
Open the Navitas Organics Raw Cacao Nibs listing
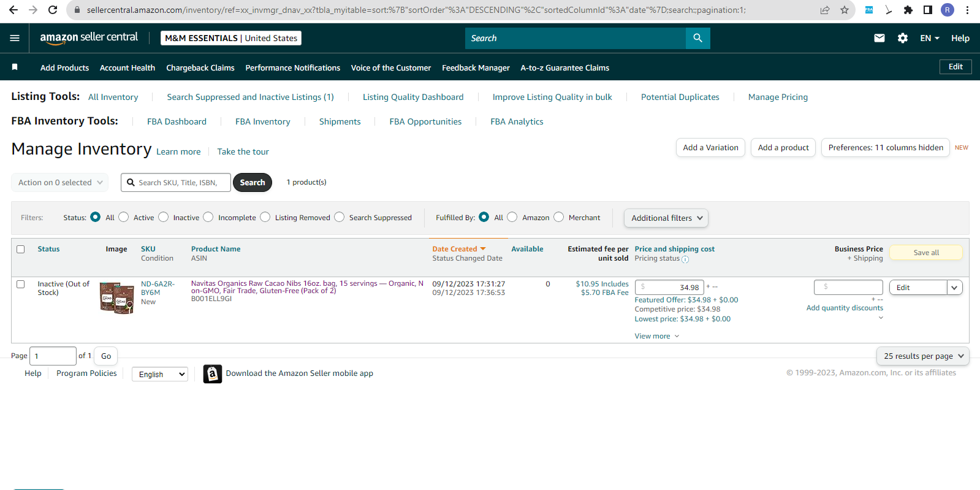(x=307, y=287)
